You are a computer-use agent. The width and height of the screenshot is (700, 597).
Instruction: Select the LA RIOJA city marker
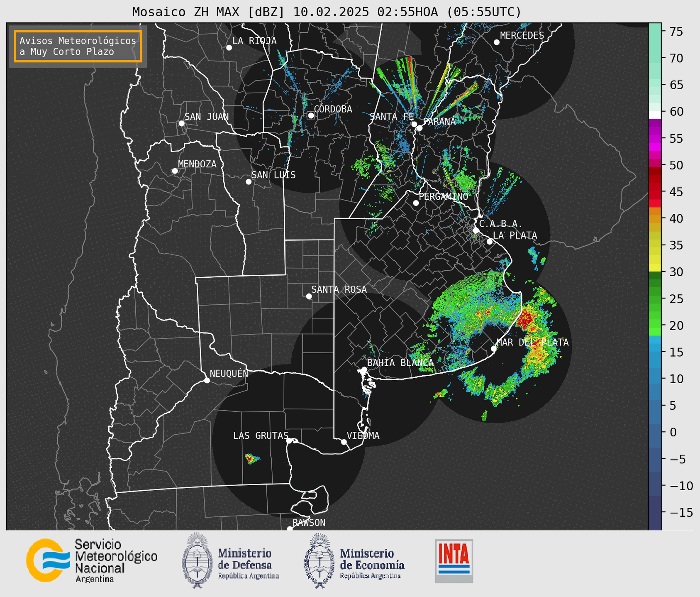click(x=229, y=48)
